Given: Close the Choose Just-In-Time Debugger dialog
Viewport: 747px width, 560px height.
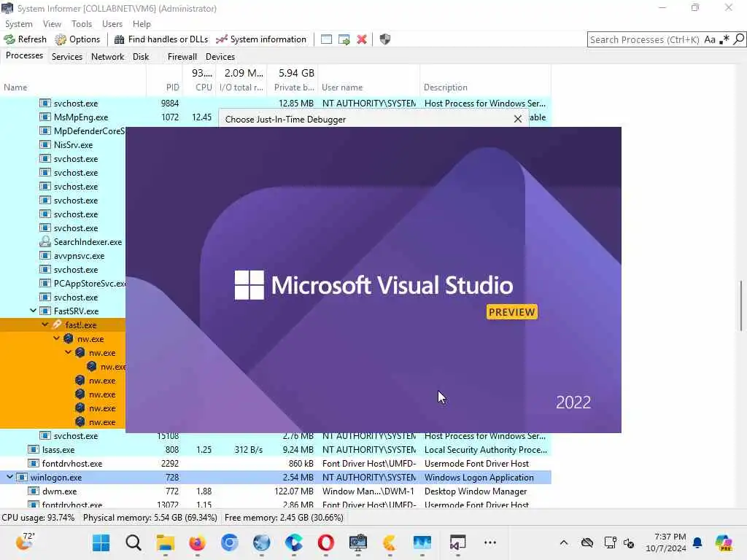Looking at the screenshot, I should pos(518,119).
